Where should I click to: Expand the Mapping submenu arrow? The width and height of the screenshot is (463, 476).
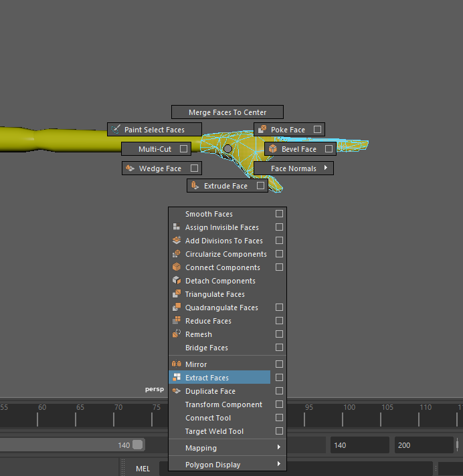coord(279,447)
